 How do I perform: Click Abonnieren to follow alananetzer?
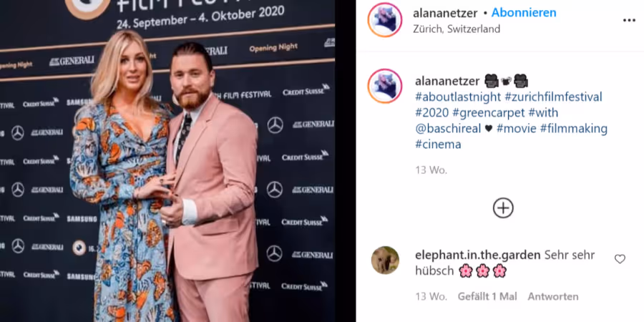(x=524, y=13)
